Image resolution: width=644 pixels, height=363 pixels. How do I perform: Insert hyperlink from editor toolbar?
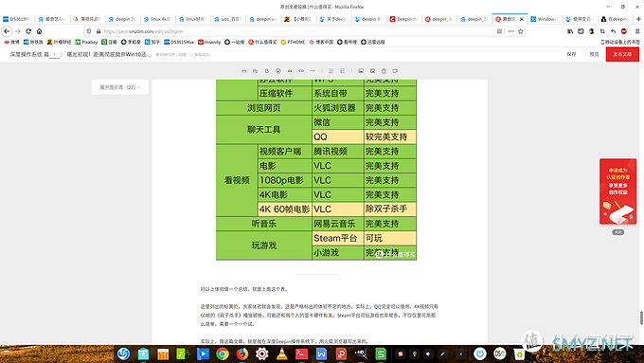(301, 71)
